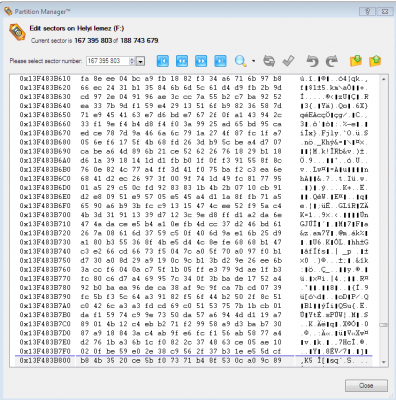Click first hex byte in row 0x13F483B690
Screen dimensions: 396x400
coord(85,151)
